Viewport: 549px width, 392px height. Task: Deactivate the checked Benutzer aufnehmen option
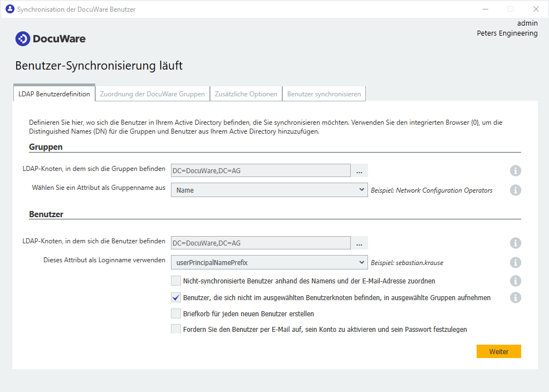point(175,297)
